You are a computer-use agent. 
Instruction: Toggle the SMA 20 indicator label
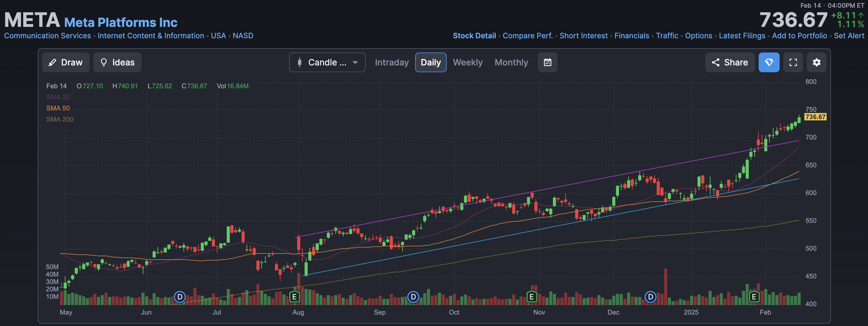pos(58,97)
